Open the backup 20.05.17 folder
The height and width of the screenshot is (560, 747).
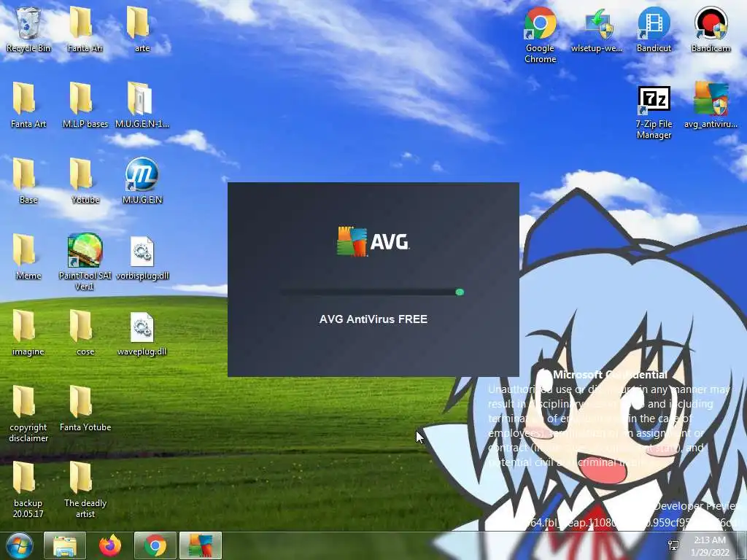tap(28, 489)
